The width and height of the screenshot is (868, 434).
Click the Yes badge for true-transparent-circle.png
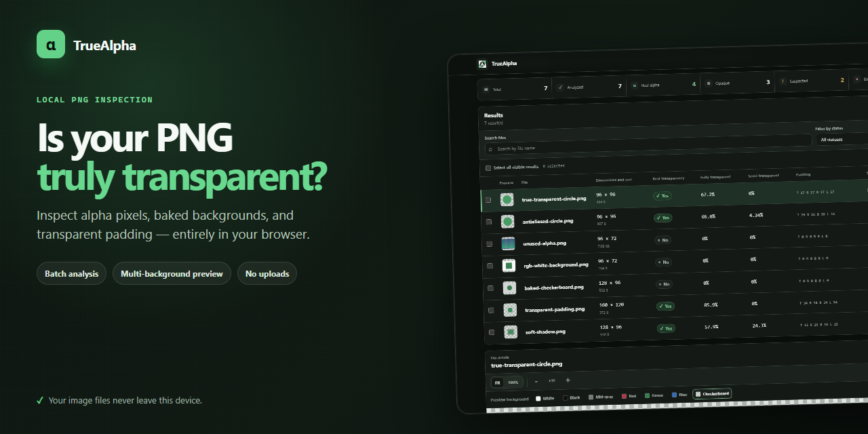coord(663,195)
